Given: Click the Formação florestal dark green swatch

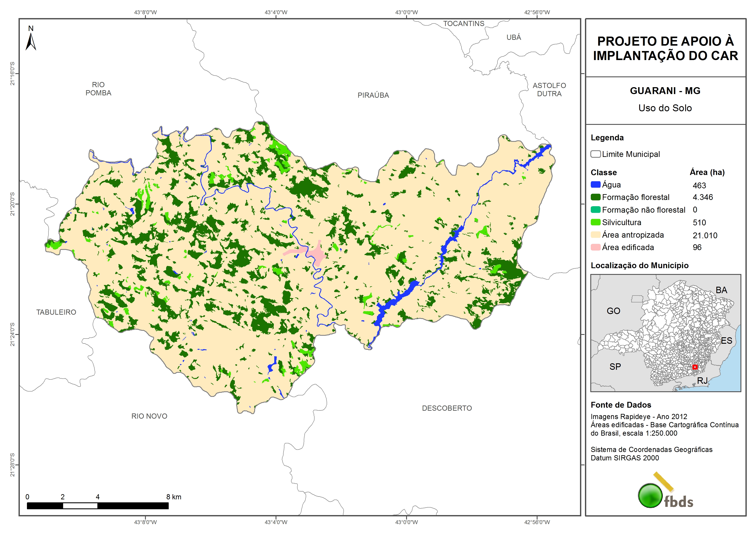Looking at the screenshot, I should (595, 197).
